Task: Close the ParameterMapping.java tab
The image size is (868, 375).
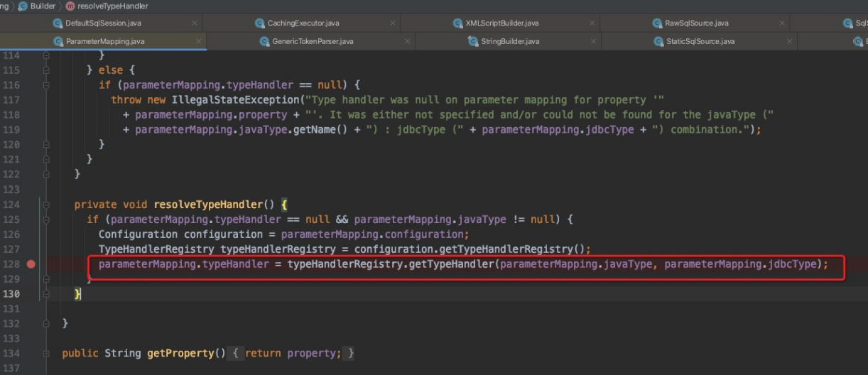Action: [199, 41]
